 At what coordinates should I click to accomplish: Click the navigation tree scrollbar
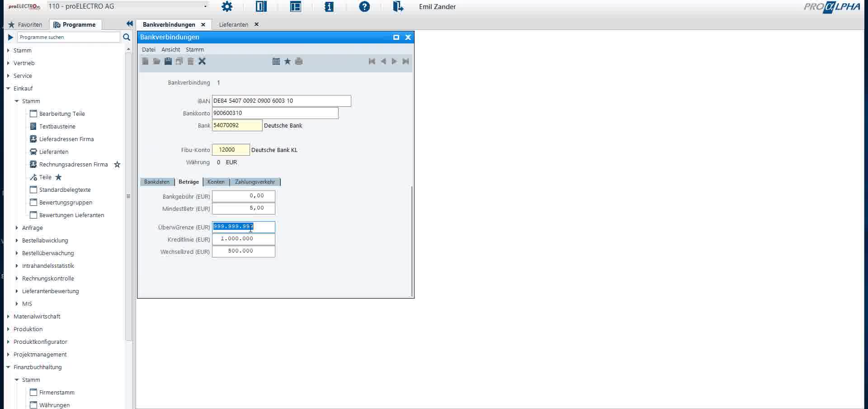[x=128, y=196]
